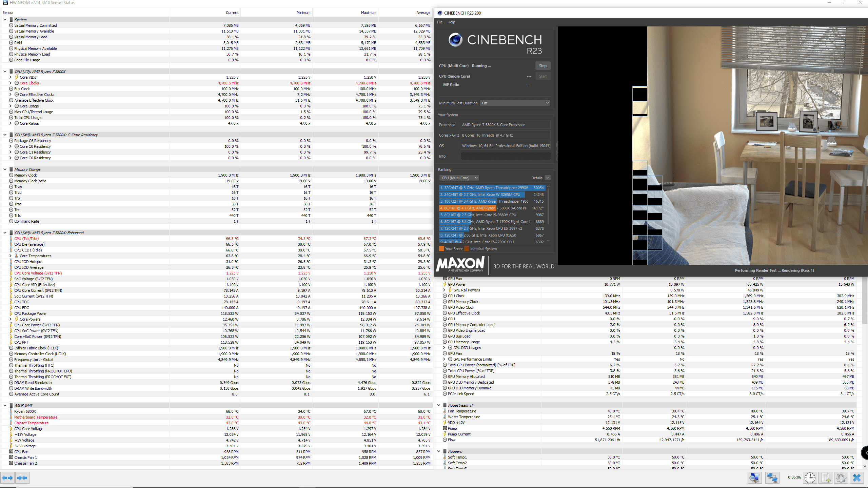Viewport: 868px width, 488px height.
Task: Expand the Core Temperatures row
Action: (10, 256)
